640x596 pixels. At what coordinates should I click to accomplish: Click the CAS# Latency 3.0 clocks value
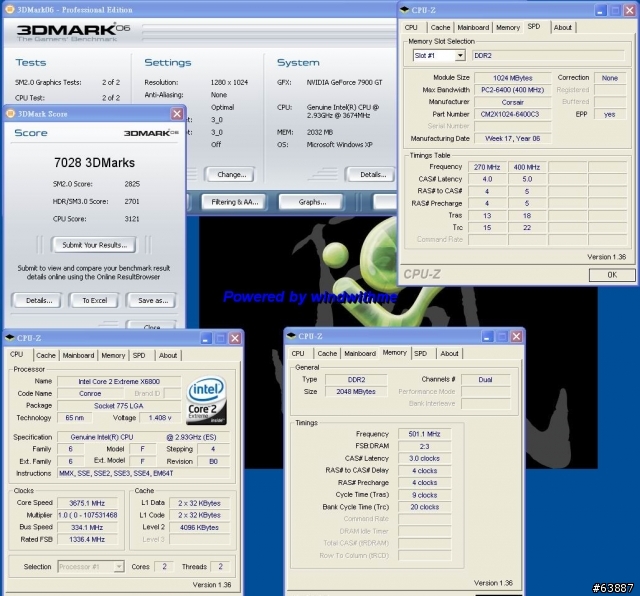(424, 458)
